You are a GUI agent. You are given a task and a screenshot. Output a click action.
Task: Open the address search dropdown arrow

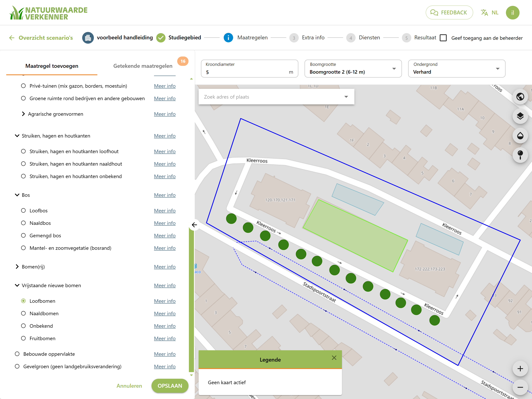coord(346,97)
